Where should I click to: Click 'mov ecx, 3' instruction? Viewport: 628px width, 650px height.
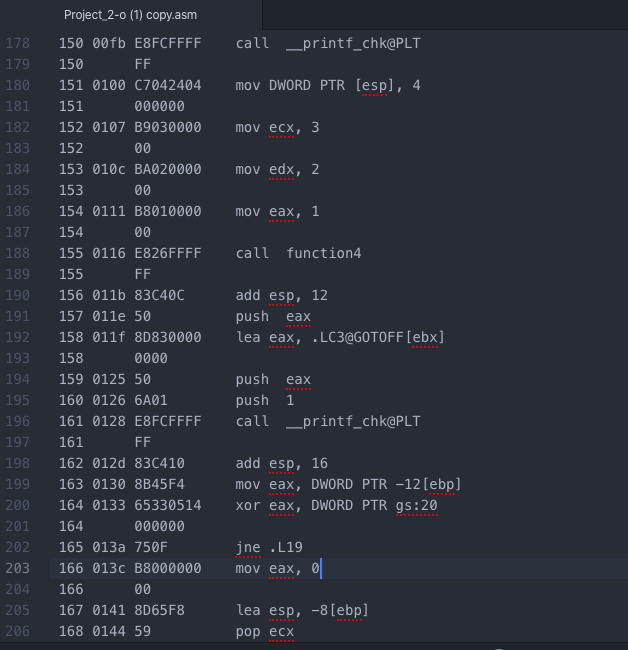[x=277, y=127]
